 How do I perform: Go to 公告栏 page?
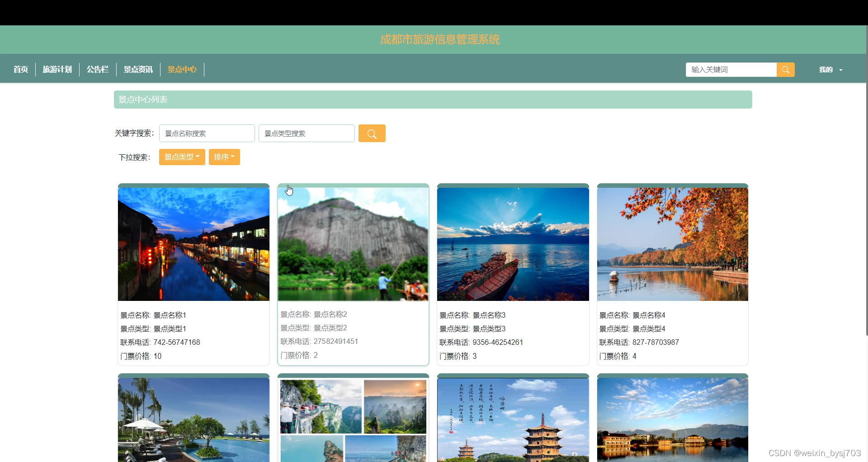click(98, 69)
